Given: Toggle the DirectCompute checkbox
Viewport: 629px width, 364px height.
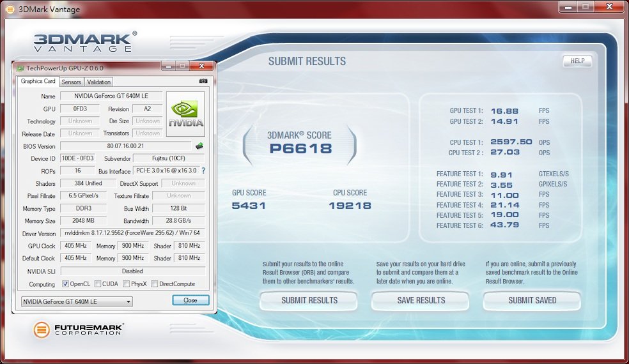Looking at the screenshot, I should (155, 284).
